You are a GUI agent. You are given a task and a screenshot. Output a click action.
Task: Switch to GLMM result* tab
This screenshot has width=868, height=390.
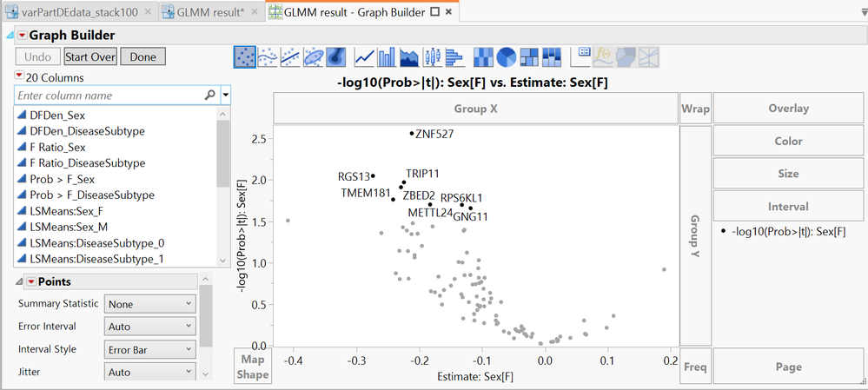tap(209, 11)
